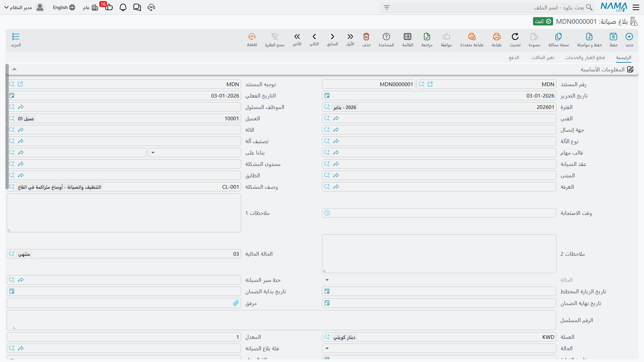Click lookup search icon in العميل field
This screenshot has width=644, height=362.
tap(12, 118)
